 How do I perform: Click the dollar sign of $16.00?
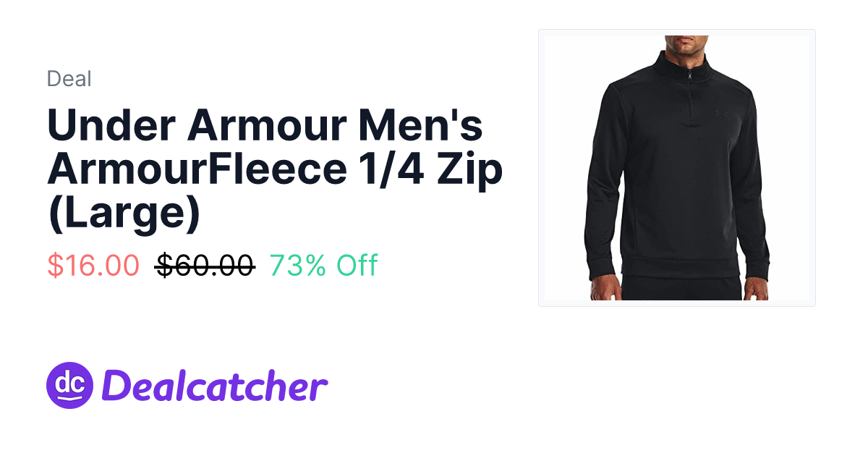tap(55, 266)
